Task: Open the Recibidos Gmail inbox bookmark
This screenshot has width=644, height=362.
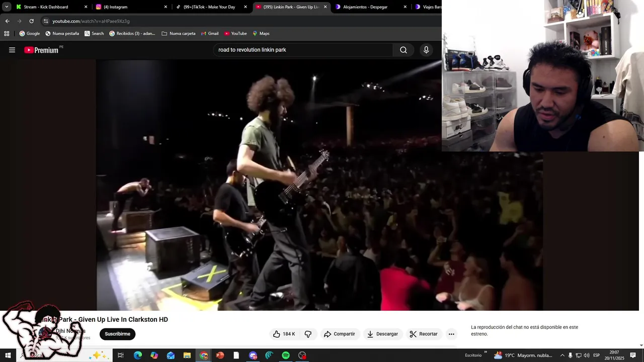Action: [132, 34]
